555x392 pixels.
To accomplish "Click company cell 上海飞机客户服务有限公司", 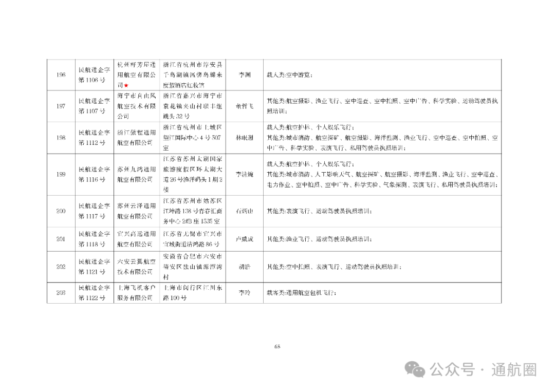I will (x=137, y=292).
